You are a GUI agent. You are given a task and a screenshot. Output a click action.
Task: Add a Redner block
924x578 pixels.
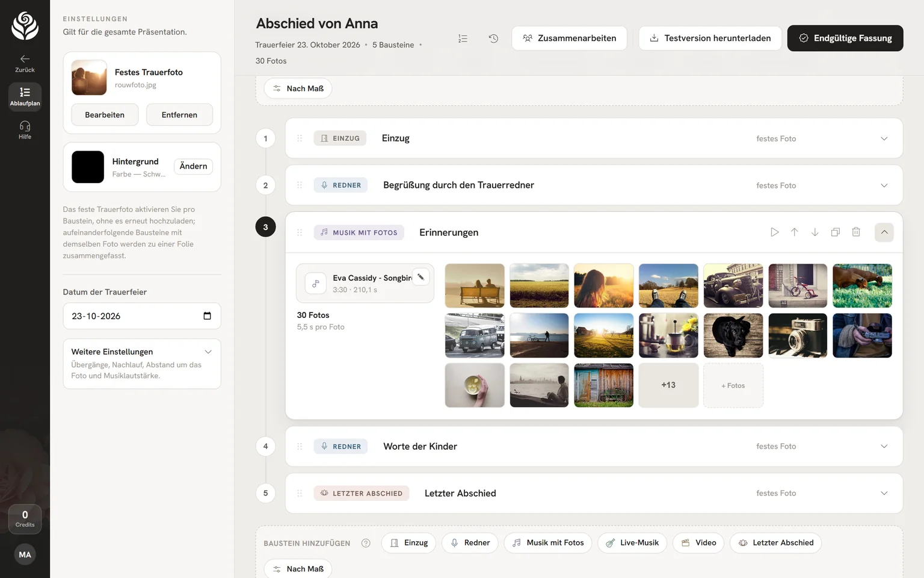pyautogui.click(x=470, y=543)
